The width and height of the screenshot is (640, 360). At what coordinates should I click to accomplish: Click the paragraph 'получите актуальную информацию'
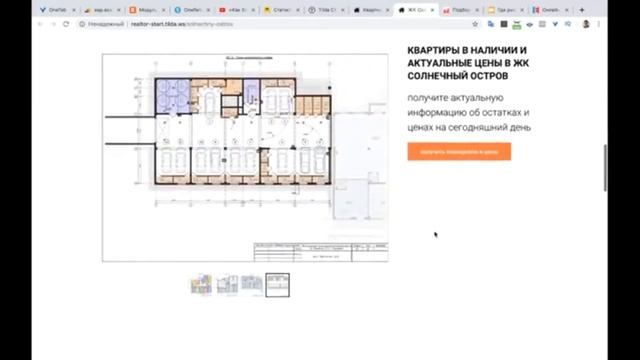469,112
